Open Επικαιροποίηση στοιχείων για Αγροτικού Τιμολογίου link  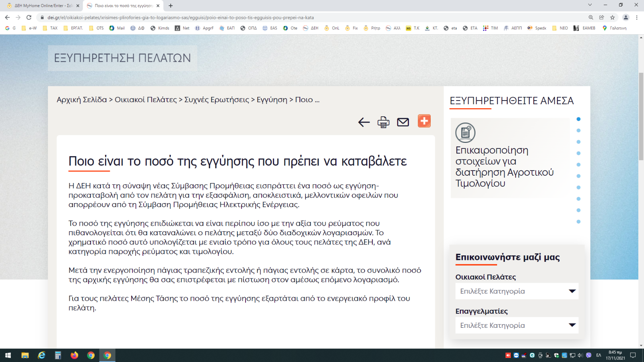504,167
